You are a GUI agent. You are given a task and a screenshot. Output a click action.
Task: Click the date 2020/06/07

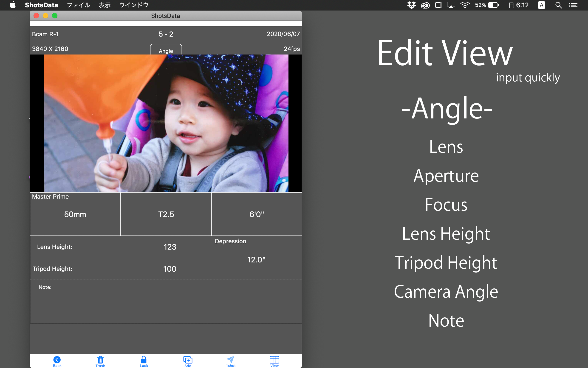283,34
